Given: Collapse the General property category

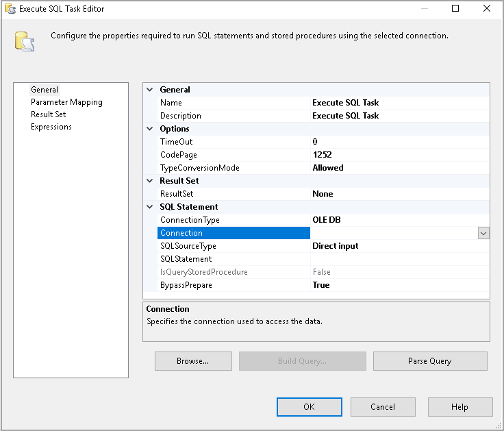Looking at the screenshot, I should click(150, 90).
